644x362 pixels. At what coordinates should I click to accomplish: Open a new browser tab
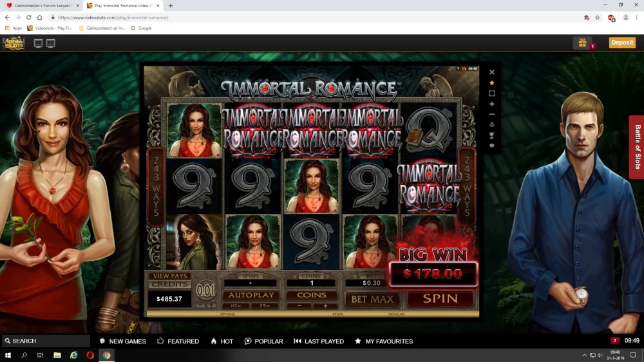click(x=171, y=6)
